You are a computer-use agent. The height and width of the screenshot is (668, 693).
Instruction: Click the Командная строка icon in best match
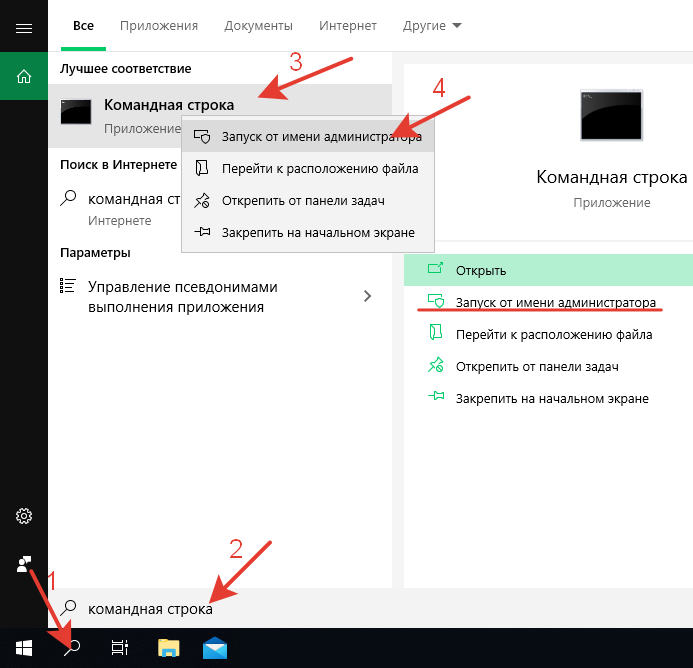tap(76, 111)
